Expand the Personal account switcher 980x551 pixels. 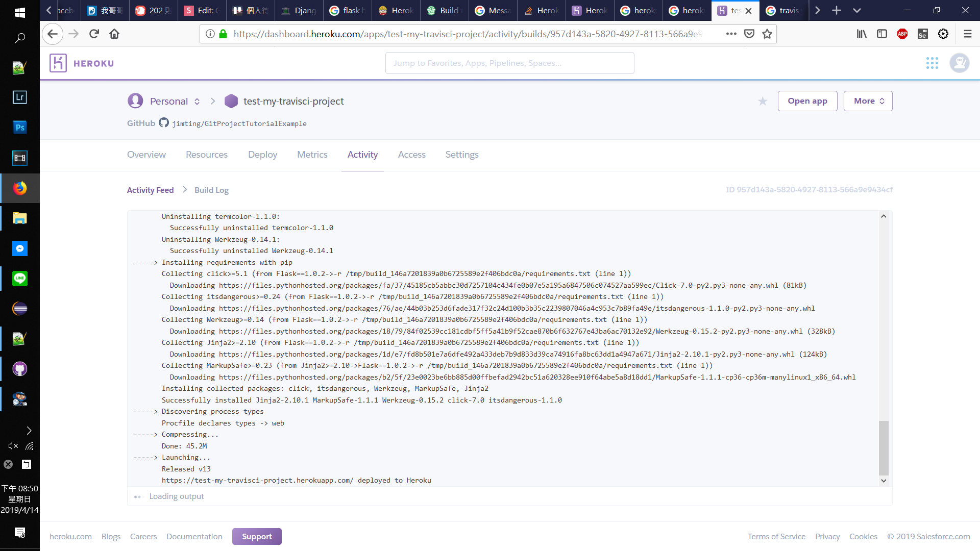tap(197, 102)
